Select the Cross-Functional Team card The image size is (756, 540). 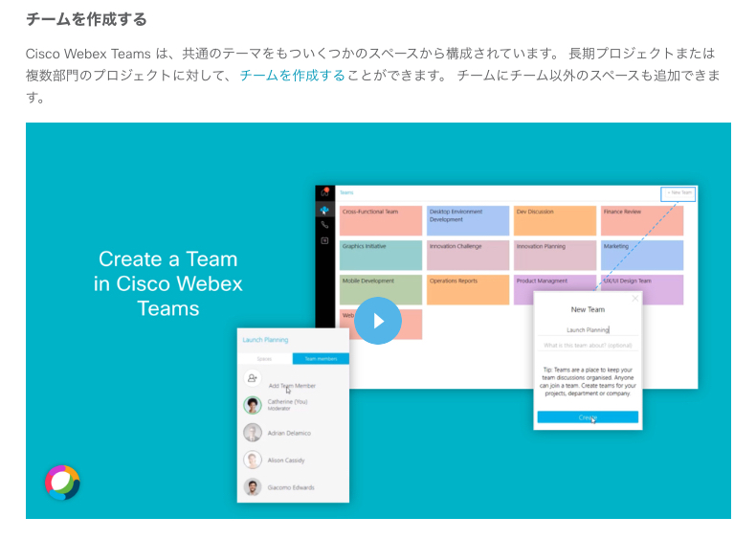(x=381, y=220)
